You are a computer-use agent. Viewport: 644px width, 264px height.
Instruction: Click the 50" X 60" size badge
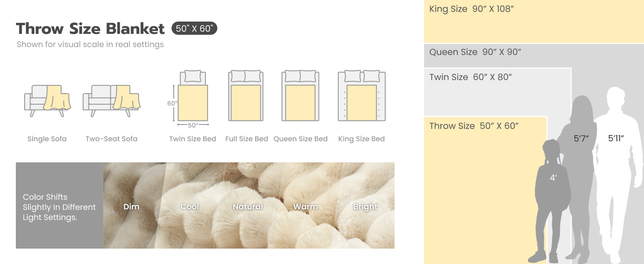click(x=194, y=29)
